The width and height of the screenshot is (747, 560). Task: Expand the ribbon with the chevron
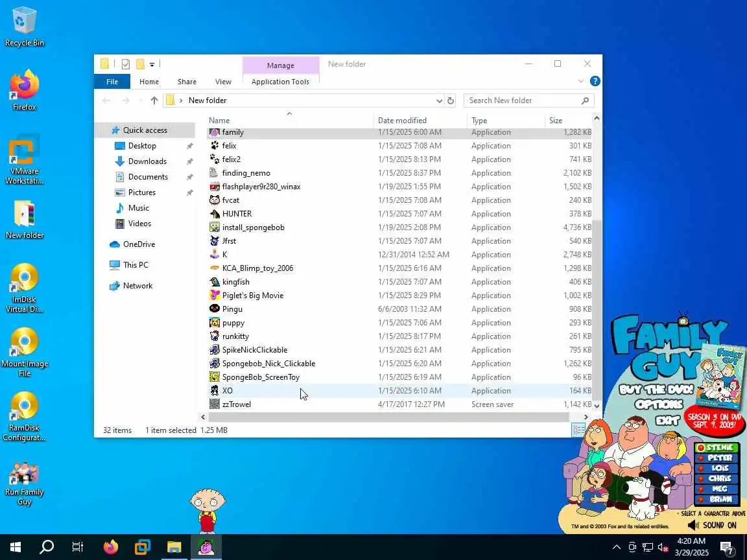(581, 82)
